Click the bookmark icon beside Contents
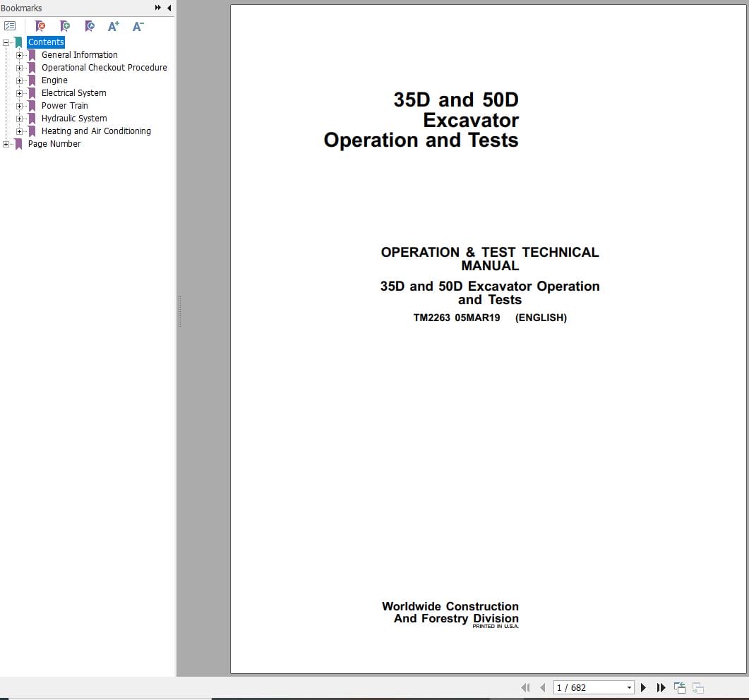 18,42
